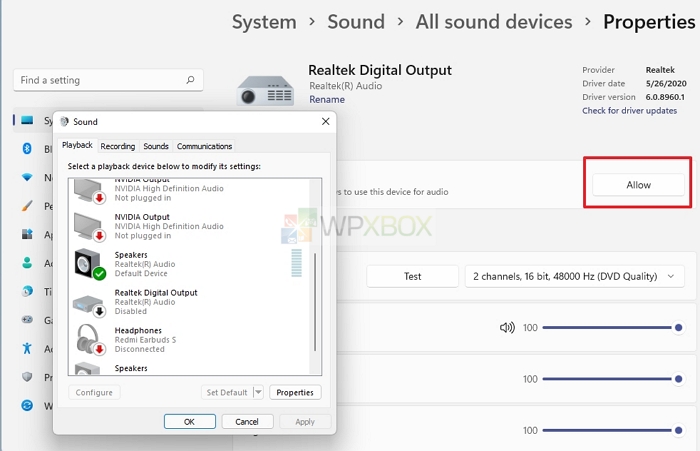Image resolution: width=700 pixels, height=451 pixels.
Task: Open System in the settings sidebar
Action: click(x=33, y=120)
